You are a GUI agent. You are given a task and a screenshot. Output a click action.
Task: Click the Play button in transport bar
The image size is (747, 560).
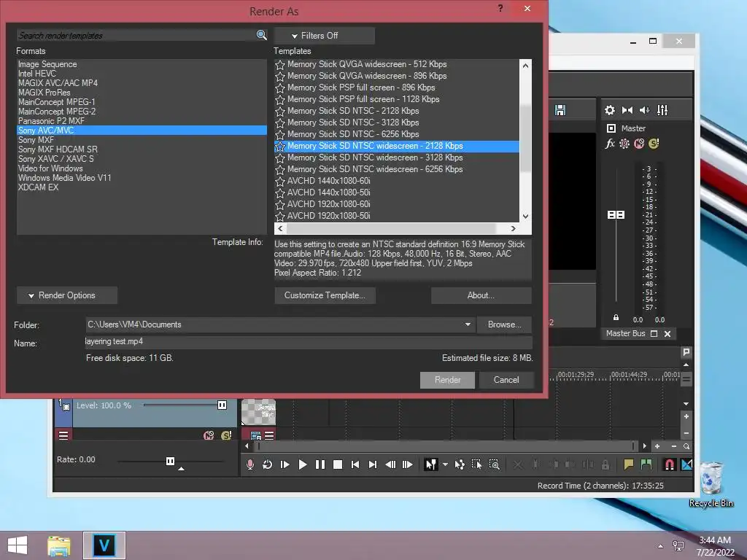pyautogui.click(x=303, y=464)
